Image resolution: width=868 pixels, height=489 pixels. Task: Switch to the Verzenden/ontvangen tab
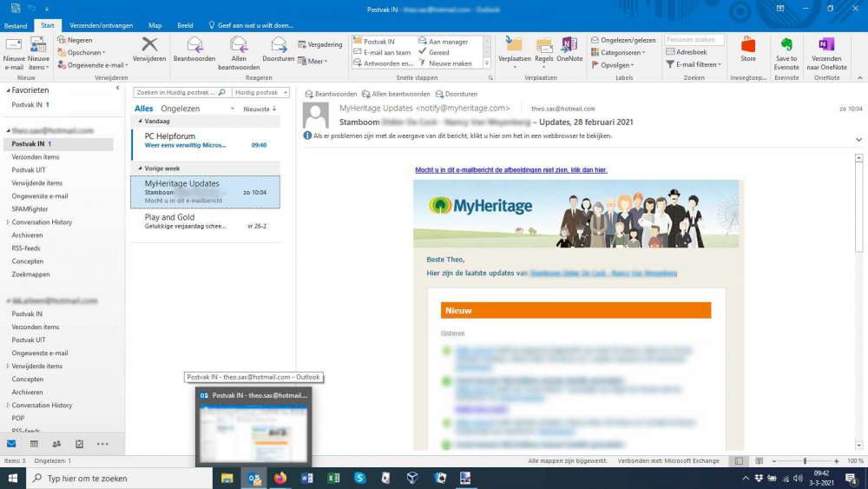point(102,25)
